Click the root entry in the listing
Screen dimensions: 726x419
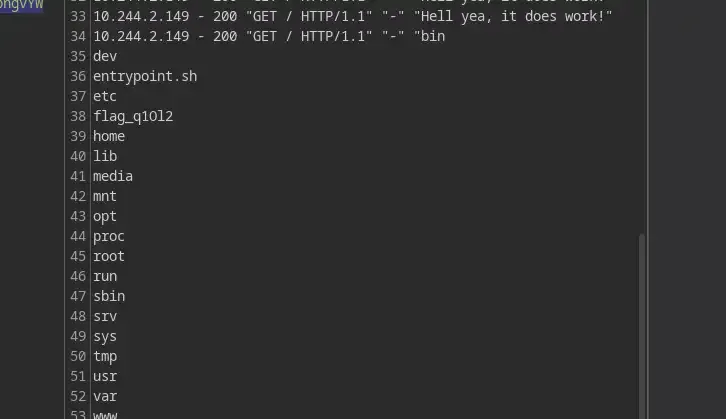tap(109, 256)
